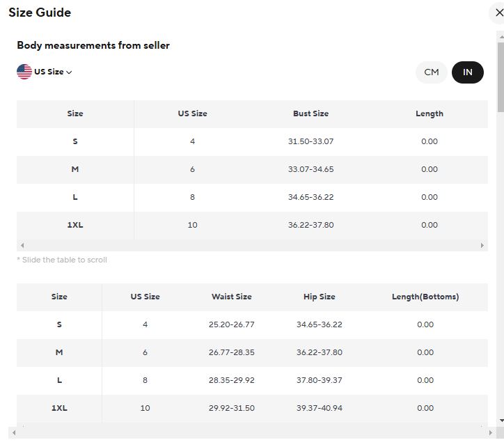Viewport: 504px width, 447px height.
Task: Click bottom horizontal scrollbar left arrow
Action: 14,433
